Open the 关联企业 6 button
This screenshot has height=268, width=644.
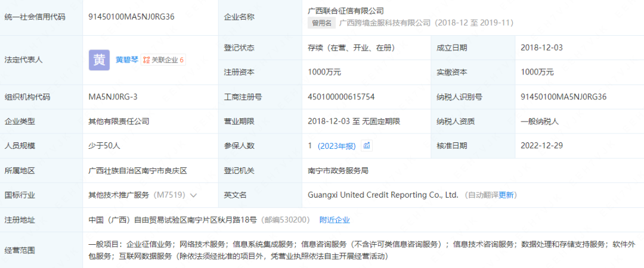coord(163,60)
